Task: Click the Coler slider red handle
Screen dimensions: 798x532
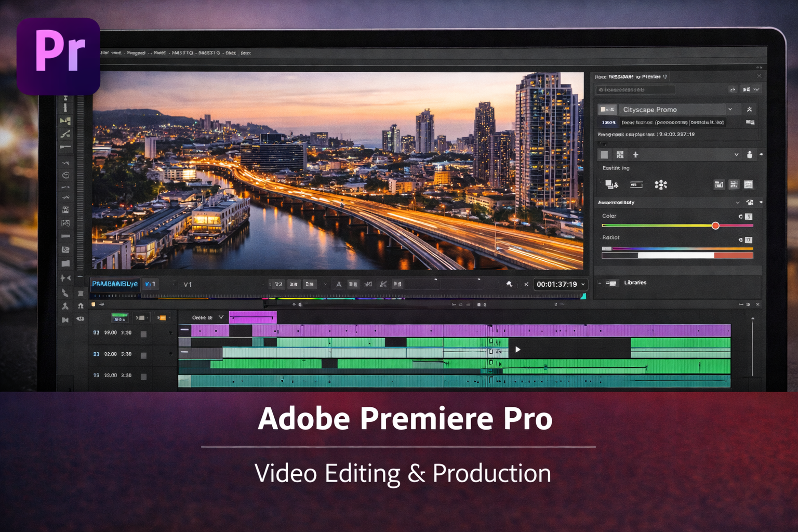Action: click(715, 225)
